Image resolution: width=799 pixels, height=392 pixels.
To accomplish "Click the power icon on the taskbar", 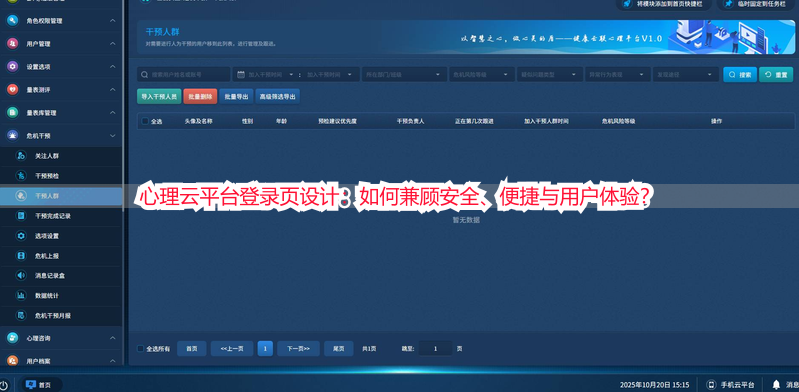I will pyautogui.click(x=4, y=385).
